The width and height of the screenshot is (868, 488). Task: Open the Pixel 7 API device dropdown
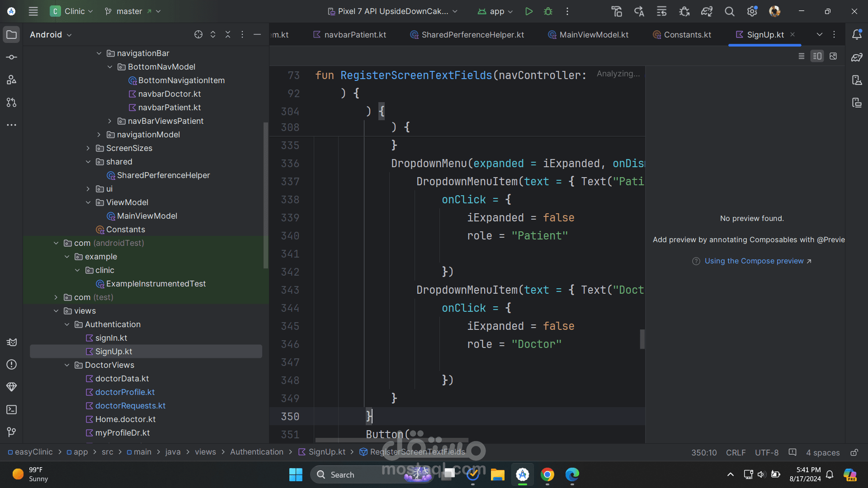tap(392, 11)
